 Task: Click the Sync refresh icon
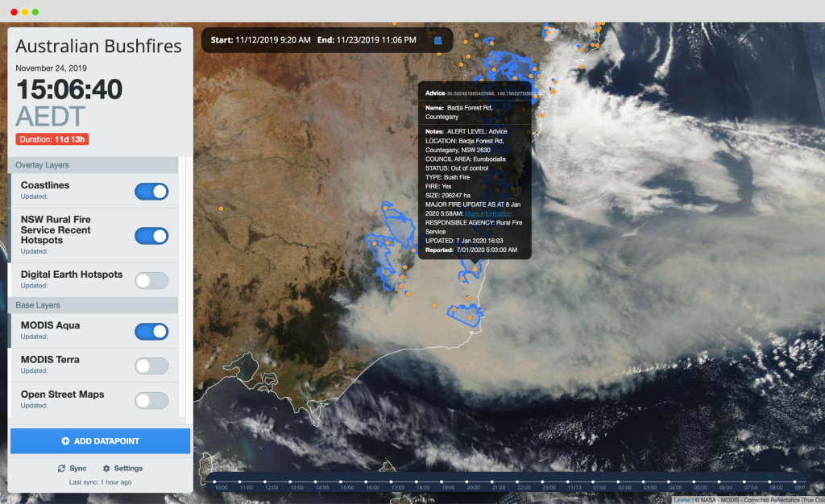[61, 468]
